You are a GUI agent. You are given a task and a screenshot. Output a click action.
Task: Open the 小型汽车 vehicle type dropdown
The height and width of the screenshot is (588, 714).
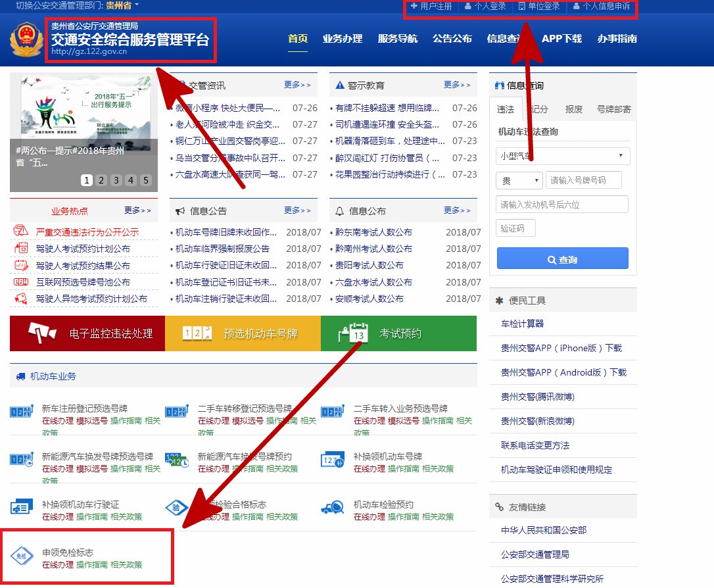click(x=563, y=156)
